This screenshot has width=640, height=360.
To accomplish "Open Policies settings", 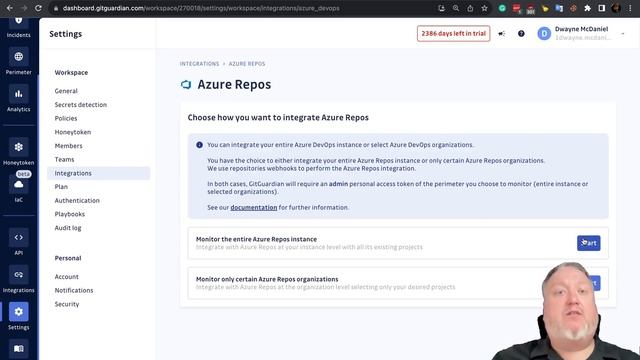I will click(x=66, y=118).
